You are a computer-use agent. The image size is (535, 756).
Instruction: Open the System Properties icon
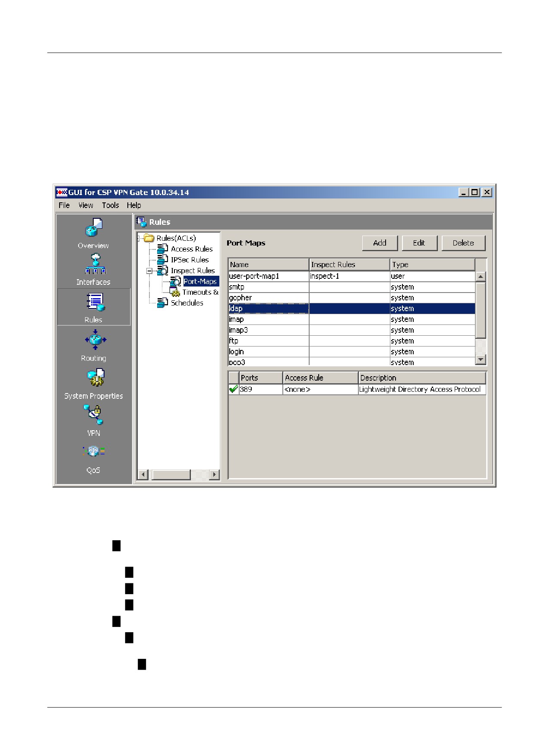96,378
